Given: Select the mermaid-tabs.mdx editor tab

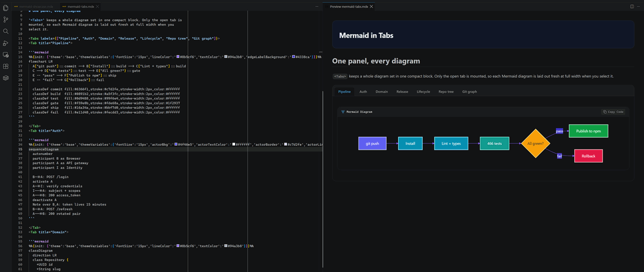Looking at the screenshot, I should (x=80, y=6).
